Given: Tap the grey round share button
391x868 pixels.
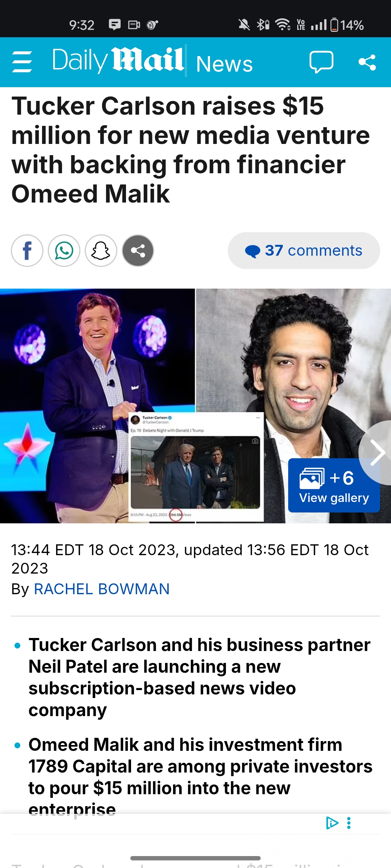Looking at the screenshot, I should tap(138, 251).
